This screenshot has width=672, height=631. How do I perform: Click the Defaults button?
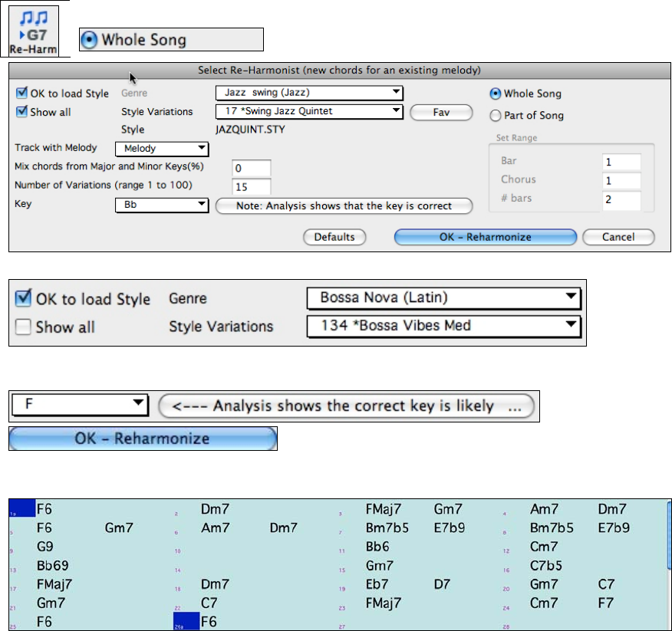tap(334, 237)
